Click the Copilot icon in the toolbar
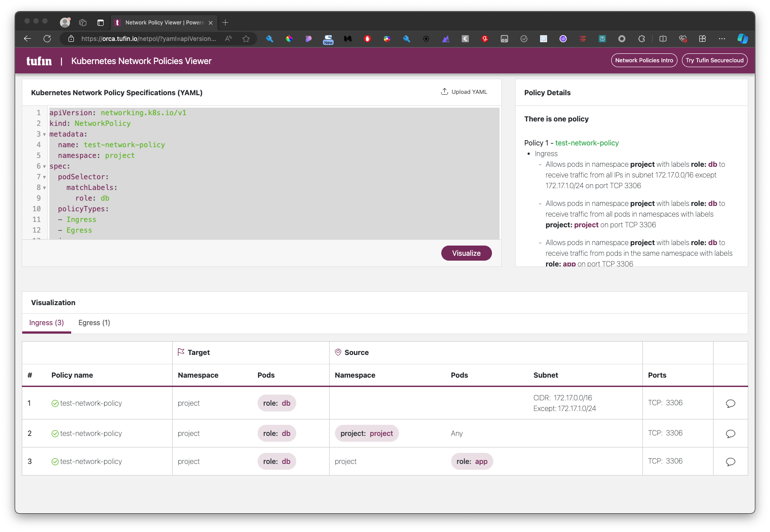 click(x=742, y=39)
